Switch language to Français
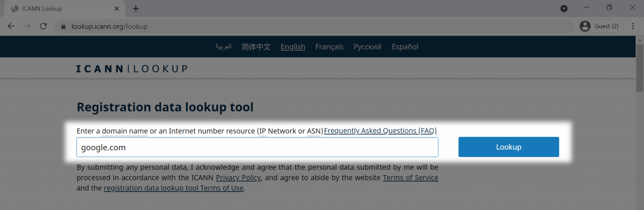Screen dimensions: 644x210 pos(329,47)
